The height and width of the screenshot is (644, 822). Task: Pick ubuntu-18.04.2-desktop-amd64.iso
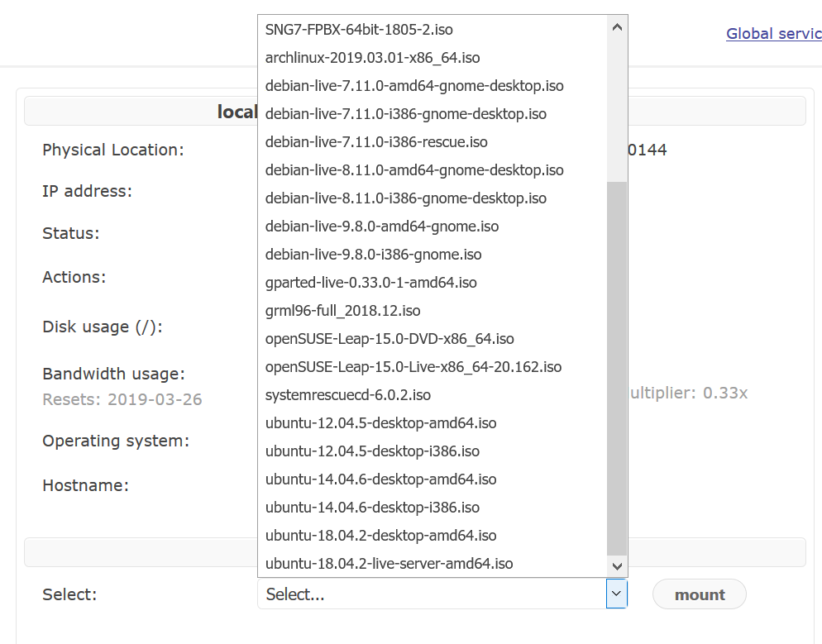click(x=433, y=536)
